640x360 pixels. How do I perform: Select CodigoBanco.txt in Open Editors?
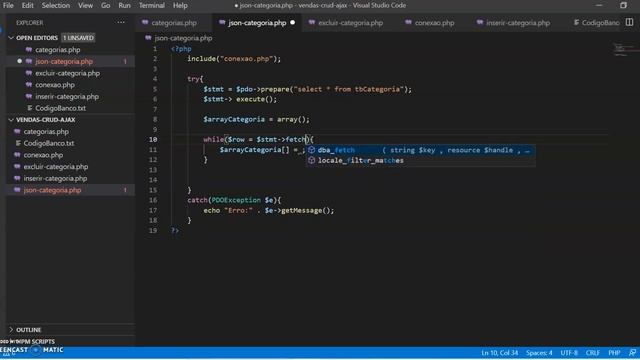60,108
